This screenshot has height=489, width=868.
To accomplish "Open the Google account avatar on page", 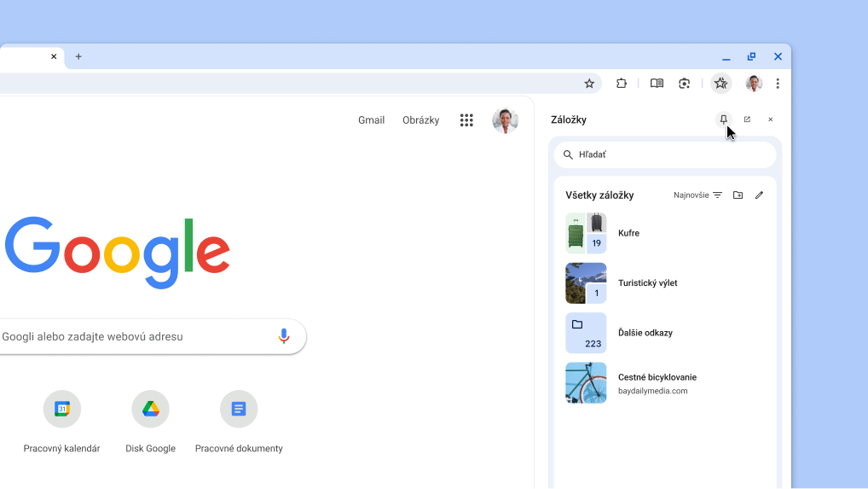I will tap(505, 120).
